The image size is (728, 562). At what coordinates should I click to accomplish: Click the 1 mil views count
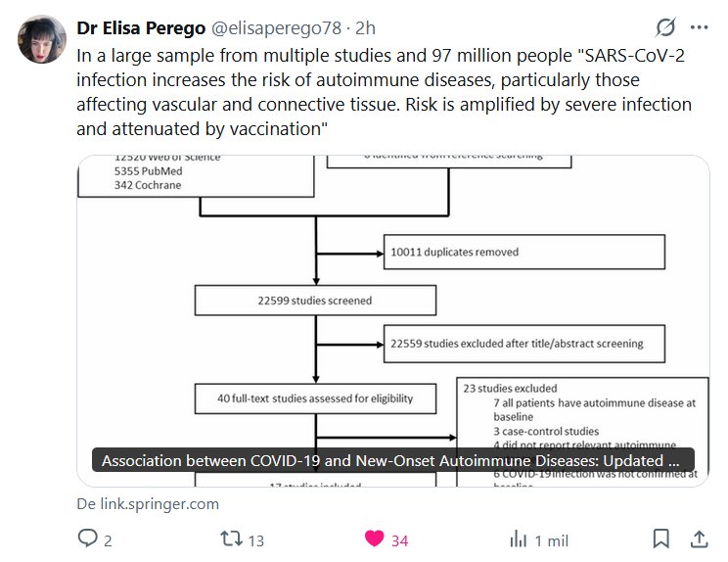551,539
